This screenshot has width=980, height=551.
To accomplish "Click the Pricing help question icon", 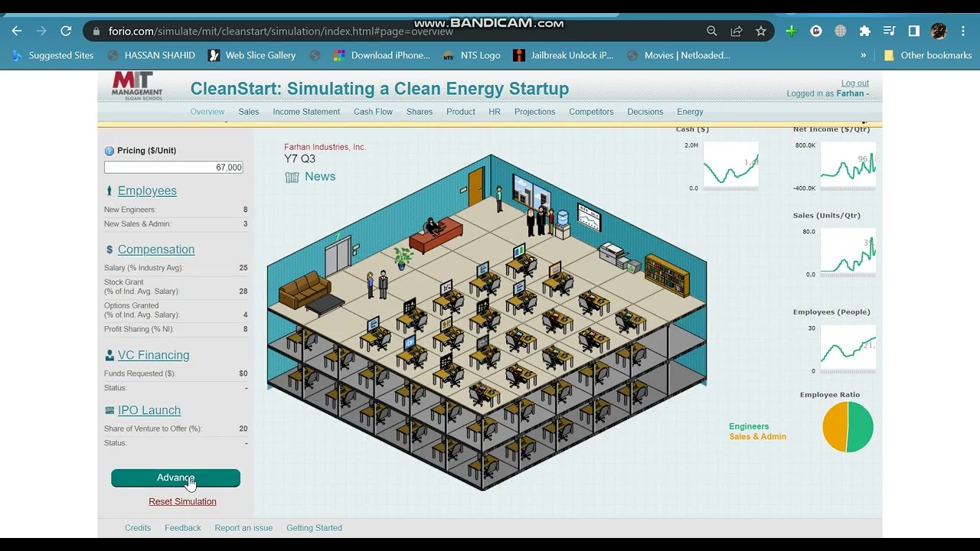I will click(109, 152).
